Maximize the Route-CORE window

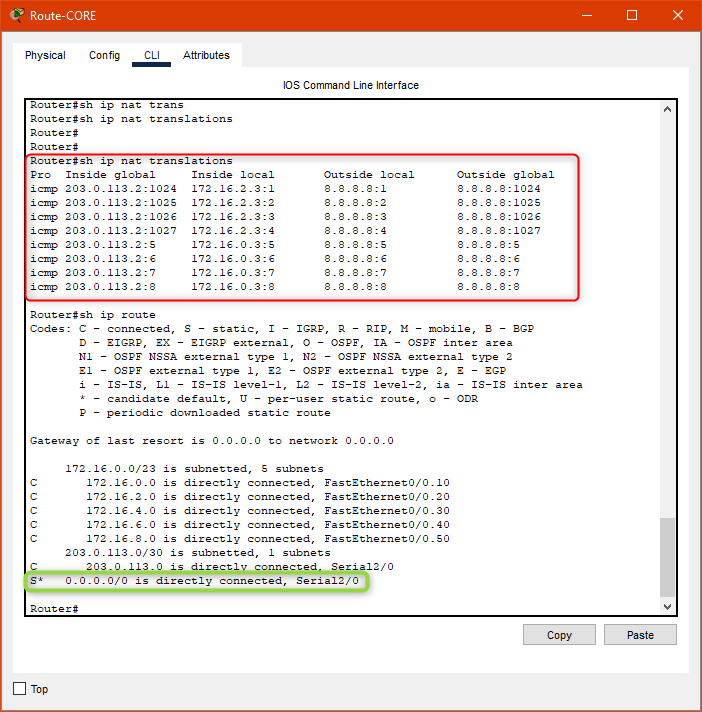pyautogui.click(x=632, y=15)
